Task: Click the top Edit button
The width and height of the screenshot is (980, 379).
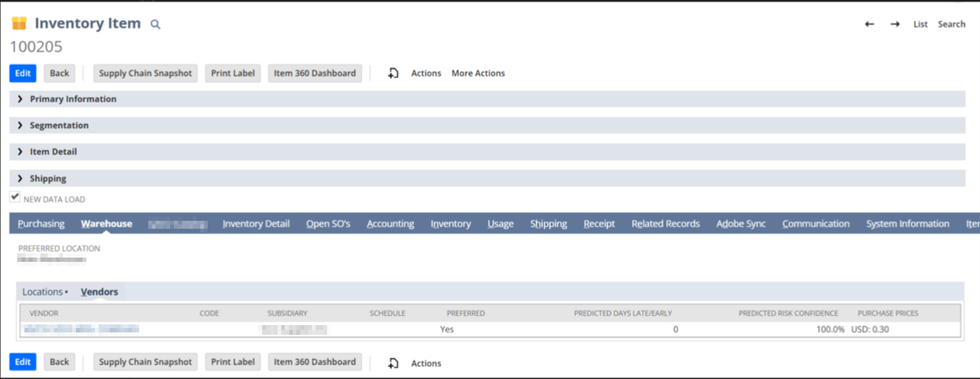Action: pos(23,73)
